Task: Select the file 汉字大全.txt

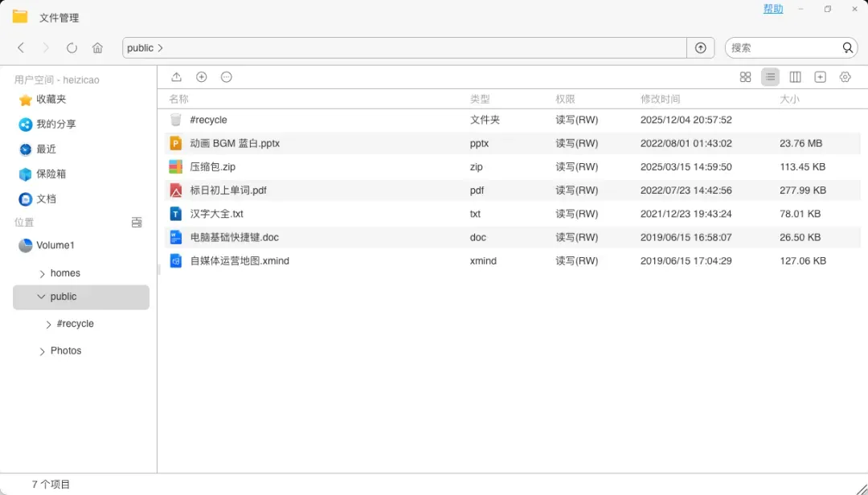Action: click(216, 214)
